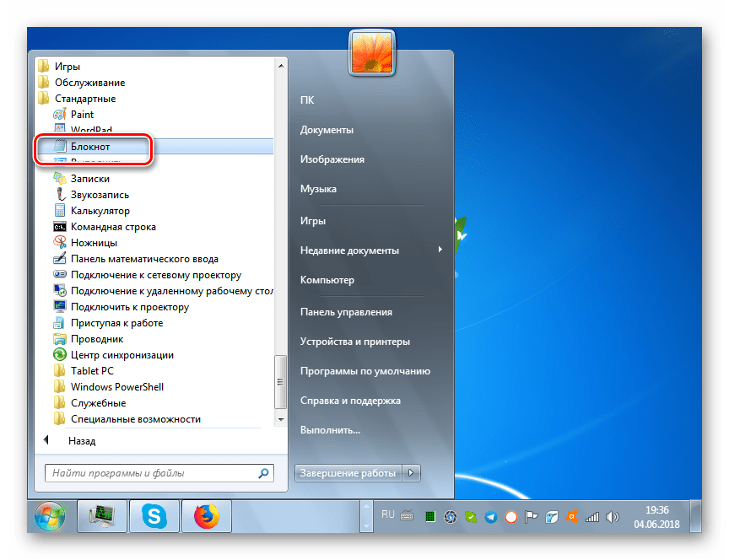The height and width of the screenshot is (560, 729).
Task: Open the system monitor taskbar icon
Action: pos(102,516)
